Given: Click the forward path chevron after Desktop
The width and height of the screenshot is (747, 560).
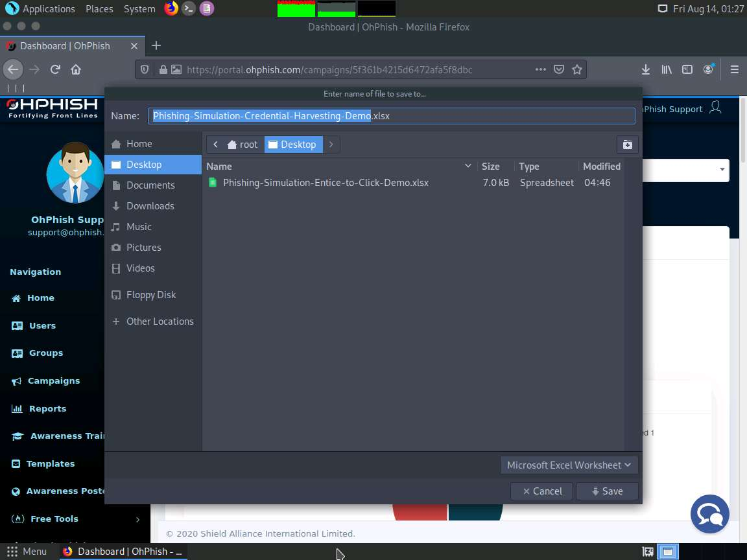Looking at the screenshot, I should tap(331, 145).
